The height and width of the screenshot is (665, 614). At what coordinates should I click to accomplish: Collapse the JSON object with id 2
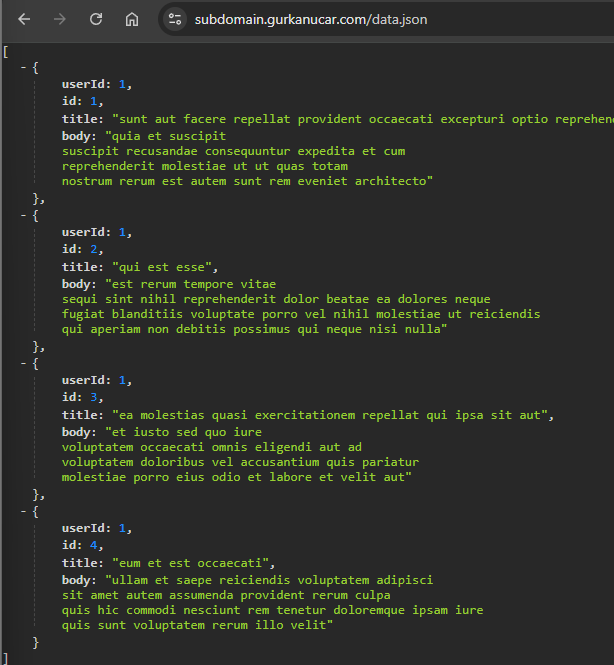(23, 215)
